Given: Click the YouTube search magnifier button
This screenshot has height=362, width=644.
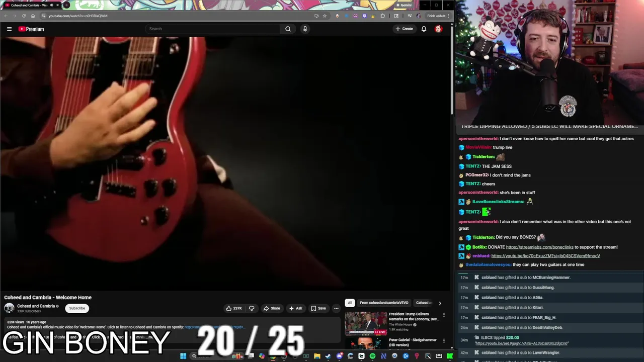Looking at the screenshot, I should click(x=288, y=29).
